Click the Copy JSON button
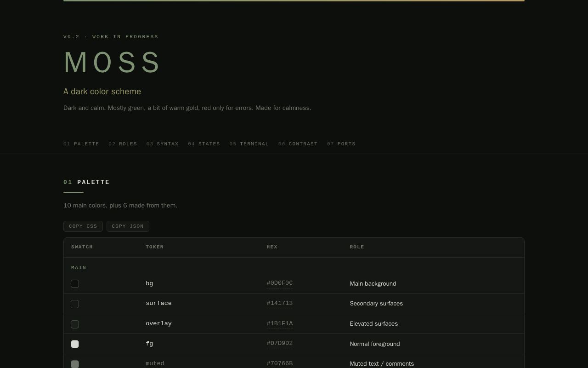This screenshot has height=368, width=588. tap(128, 226)
